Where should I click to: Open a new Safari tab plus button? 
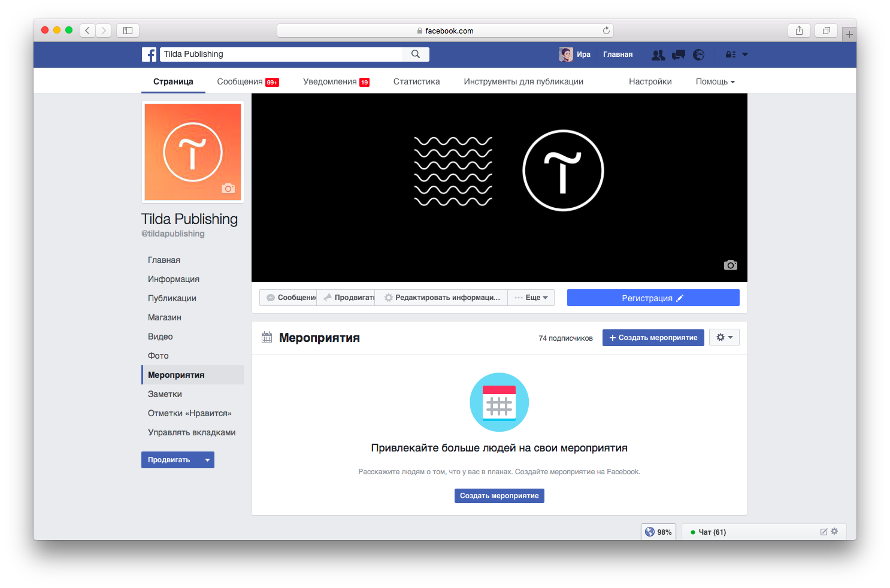click(x=849, y=34)
